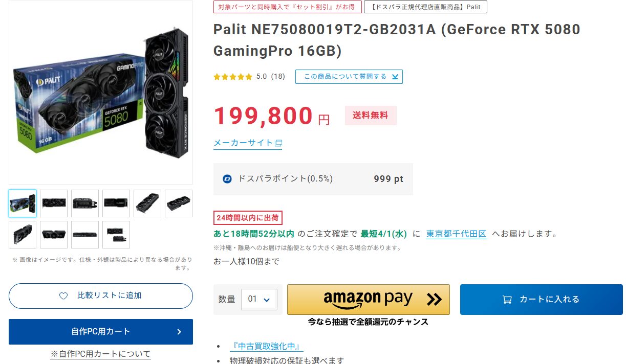Click the double-arrow icon on Amazon Pay
Viewport: 626px width, 364px height.
click(x=434, y=299)
